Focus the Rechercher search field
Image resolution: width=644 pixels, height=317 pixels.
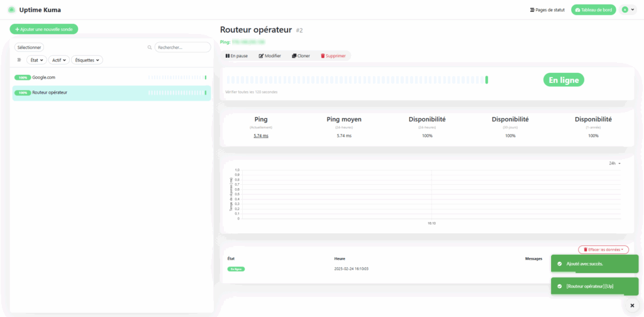click(x=182, y=47)
